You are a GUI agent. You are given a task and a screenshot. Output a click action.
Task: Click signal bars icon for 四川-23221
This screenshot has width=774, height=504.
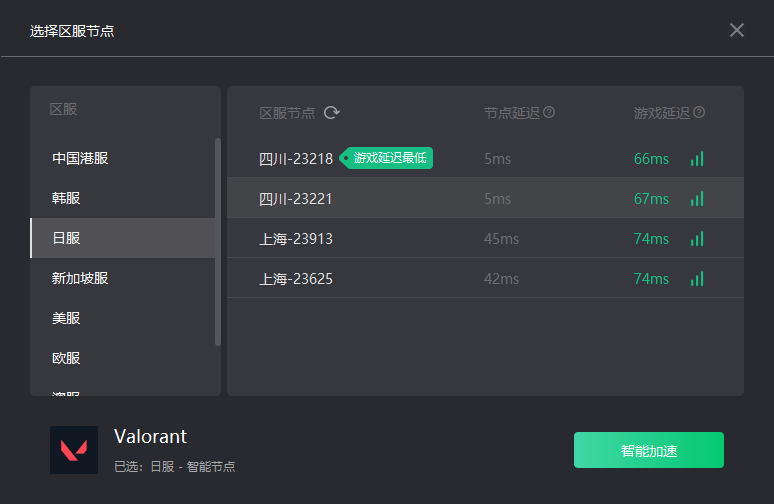point(697,199)
